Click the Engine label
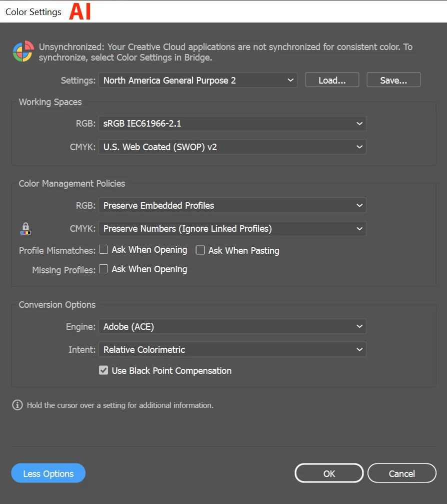 [80, 326]
